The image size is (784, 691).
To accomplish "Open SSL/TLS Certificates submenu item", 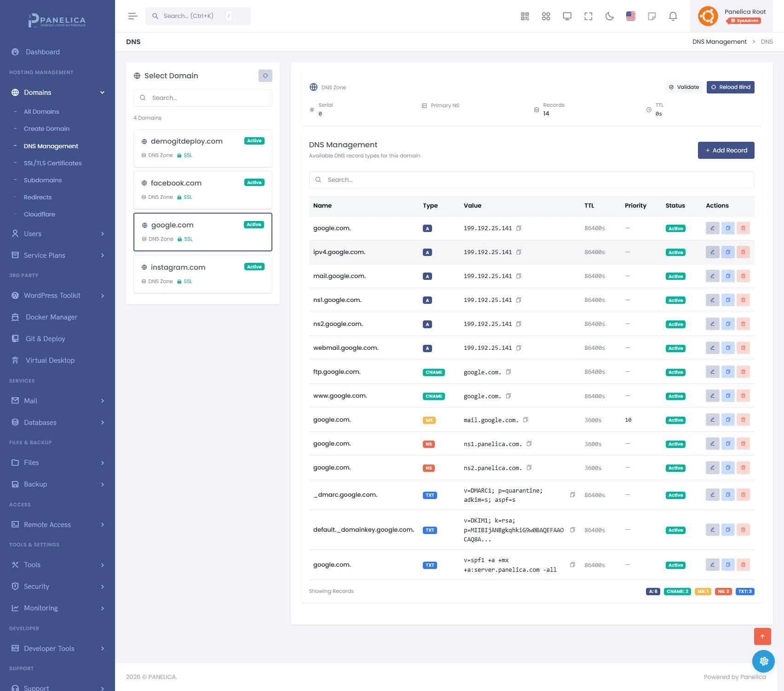I will tap(52, 163).
